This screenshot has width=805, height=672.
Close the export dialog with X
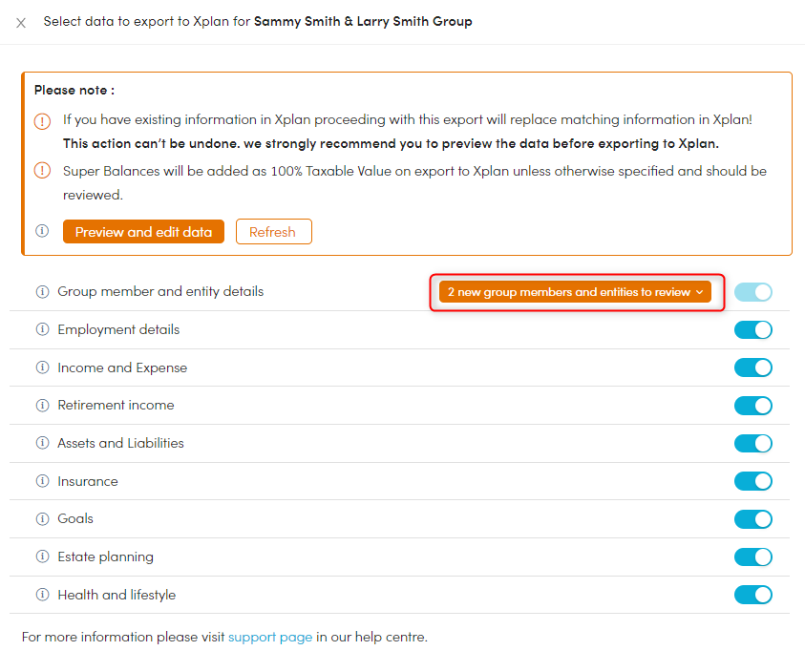pos(21,22)
